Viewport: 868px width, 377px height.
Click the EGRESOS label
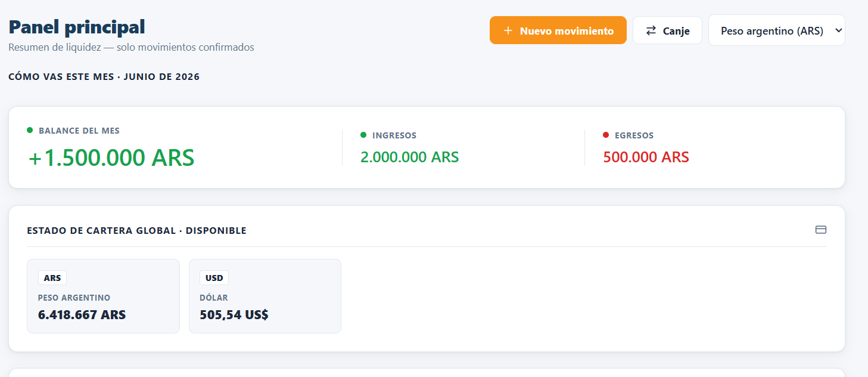(634, 135)
